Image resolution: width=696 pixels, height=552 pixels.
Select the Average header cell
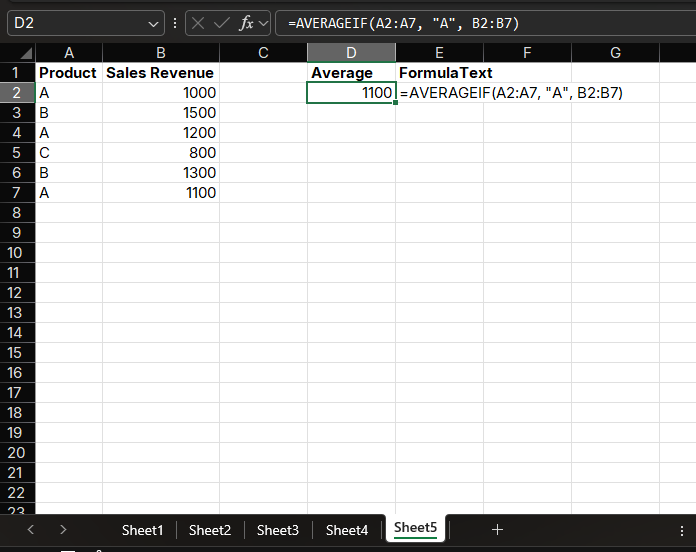pyautogui.click(x=351, y=73)
